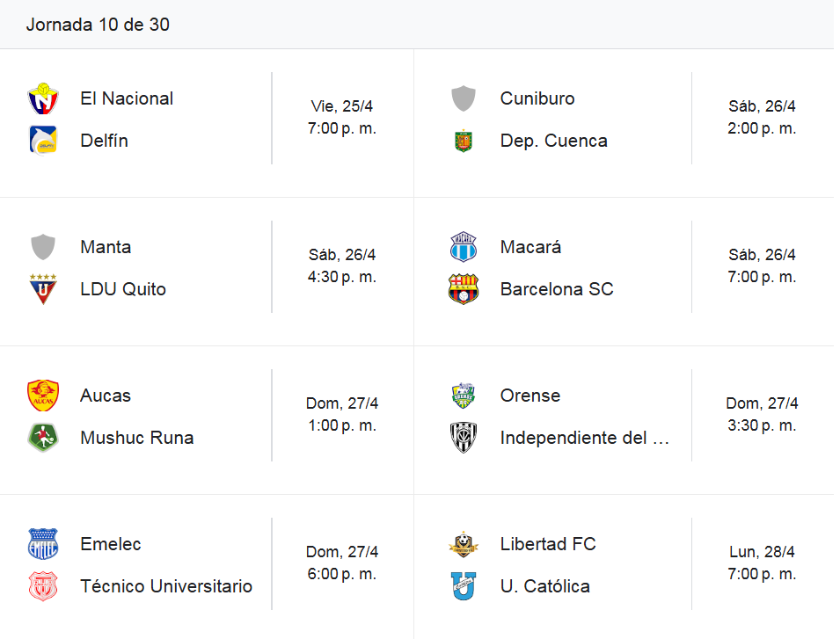Viewport: 840px width, 639px height.
Task: Click the Delfín team logo
Action: tap(43, 141)
